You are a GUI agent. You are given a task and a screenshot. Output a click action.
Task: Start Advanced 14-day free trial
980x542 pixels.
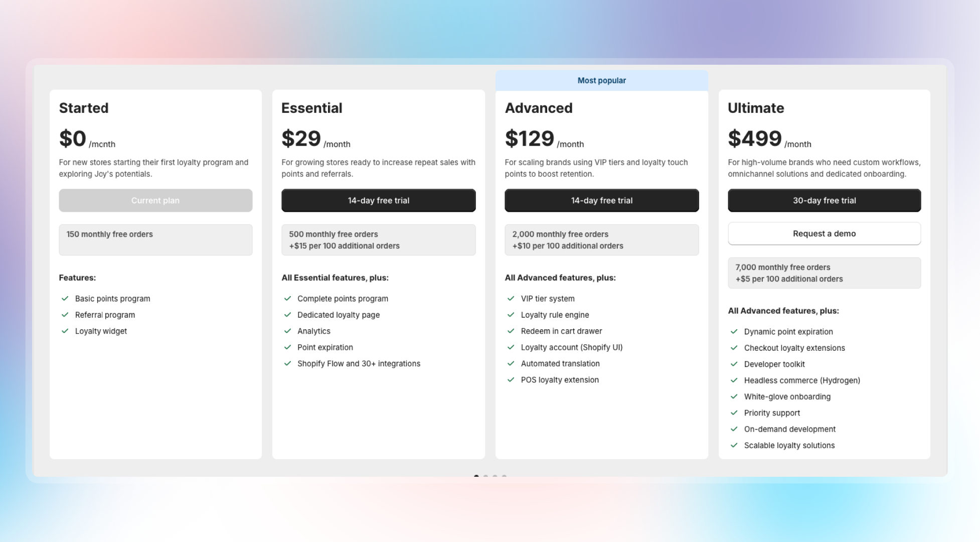click(x=601, y=200)
